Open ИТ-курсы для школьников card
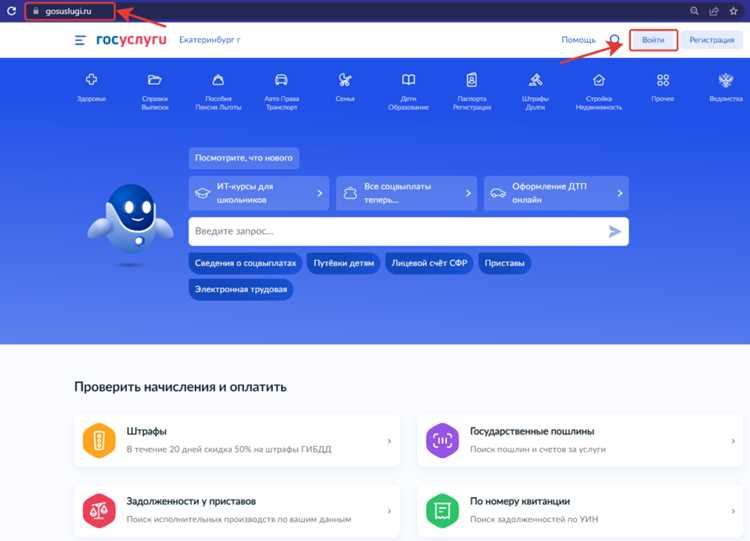Screen dimensions: 750x541 point(259,193)
